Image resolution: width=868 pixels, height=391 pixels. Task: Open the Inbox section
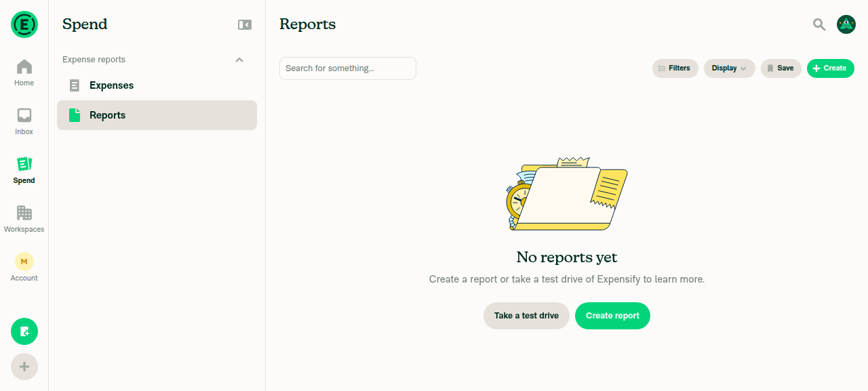pyautogui.click(x=24, y=122)
